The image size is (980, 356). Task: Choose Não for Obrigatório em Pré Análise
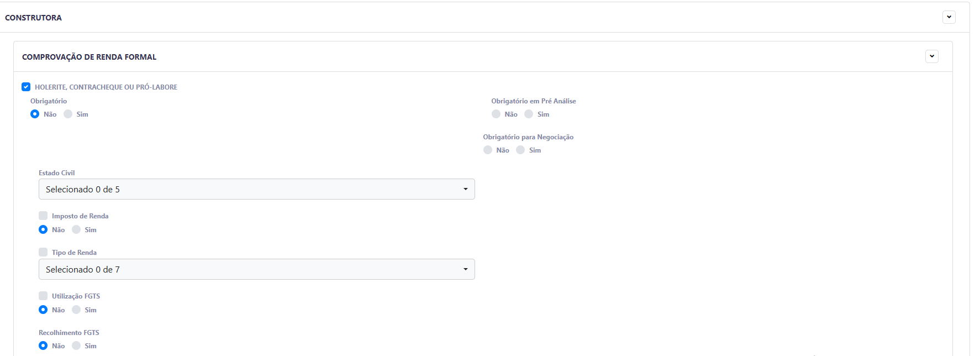[x=496, y=114]
